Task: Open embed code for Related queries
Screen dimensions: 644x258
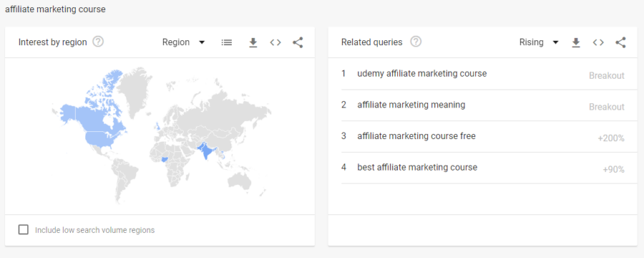Action: pos(598,42)
